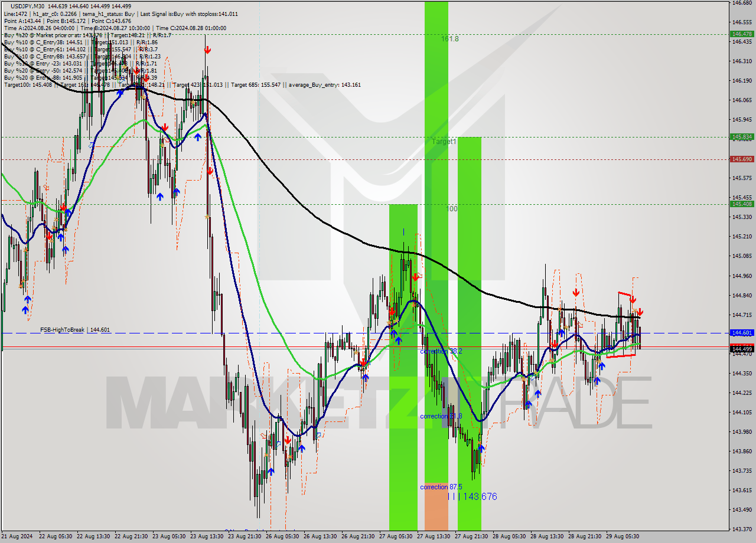Click the '27 Aug 05:30' time axis label
The image size is (756, 543).
tap(396, 537)
